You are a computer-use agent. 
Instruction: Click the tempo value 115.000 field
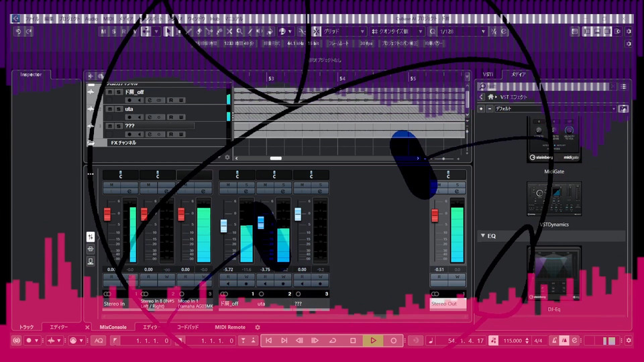pos(513,341)
